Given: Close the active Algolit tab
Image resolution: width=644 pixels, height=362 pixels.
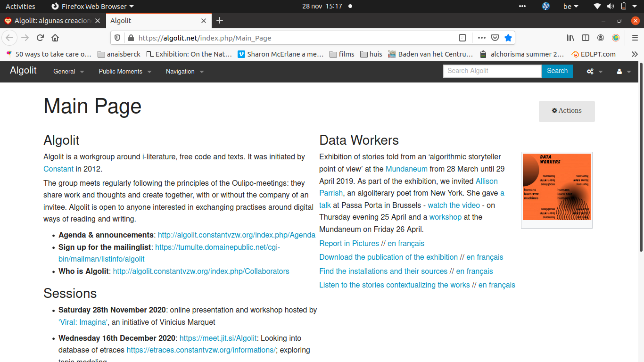Looking at the screenshot, I should tap(204, 21).
